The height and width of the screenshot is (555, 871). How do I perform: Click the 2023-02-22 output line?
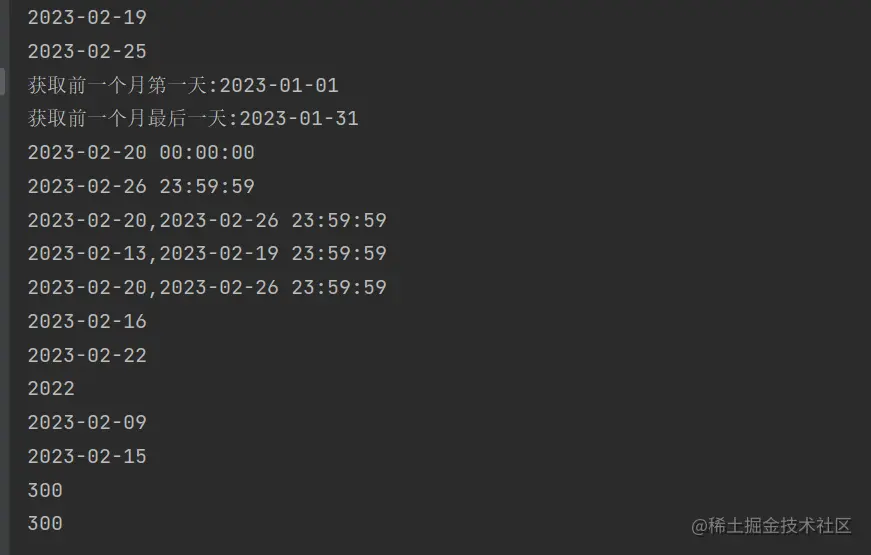[x=87, y=355]
